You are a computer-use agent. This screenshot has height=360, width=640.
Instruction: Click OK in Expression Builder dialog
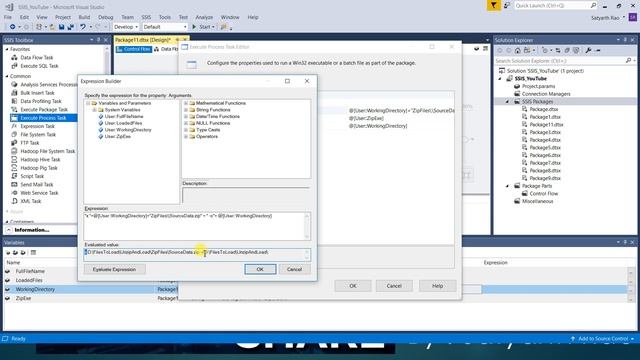[260, 269]
